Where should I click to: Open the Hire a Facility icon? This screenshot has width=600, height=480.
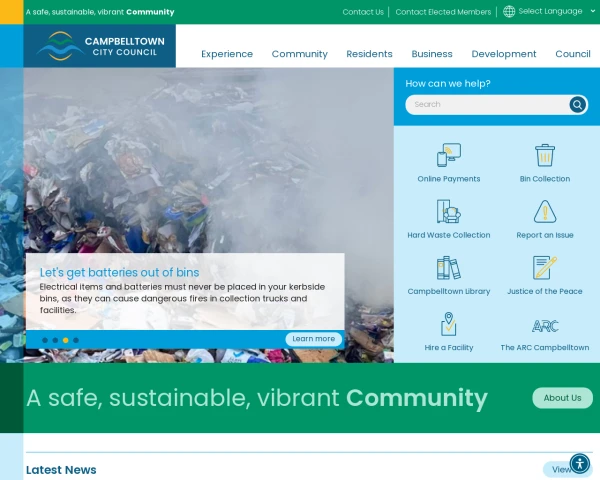coord(449,324)
